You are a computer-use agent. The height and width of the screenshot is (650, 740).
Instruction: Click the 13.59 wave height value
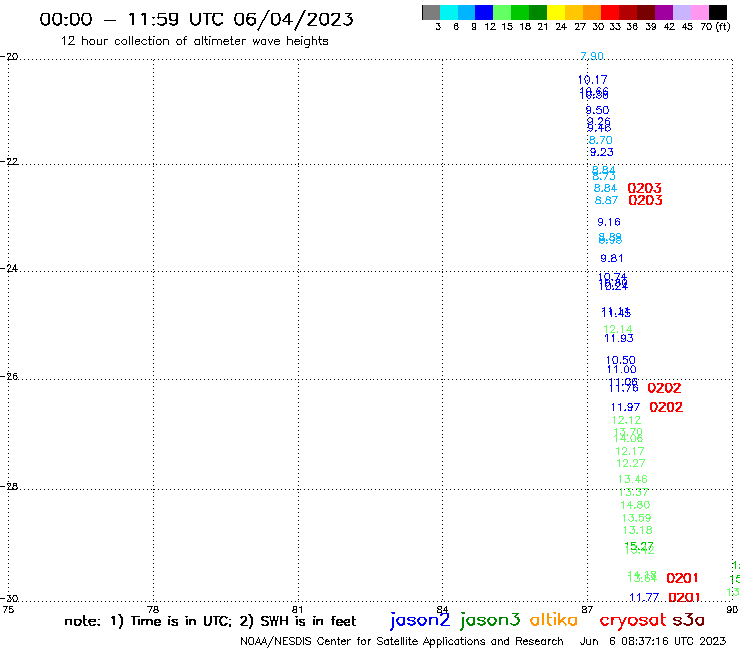click(636, 518)
